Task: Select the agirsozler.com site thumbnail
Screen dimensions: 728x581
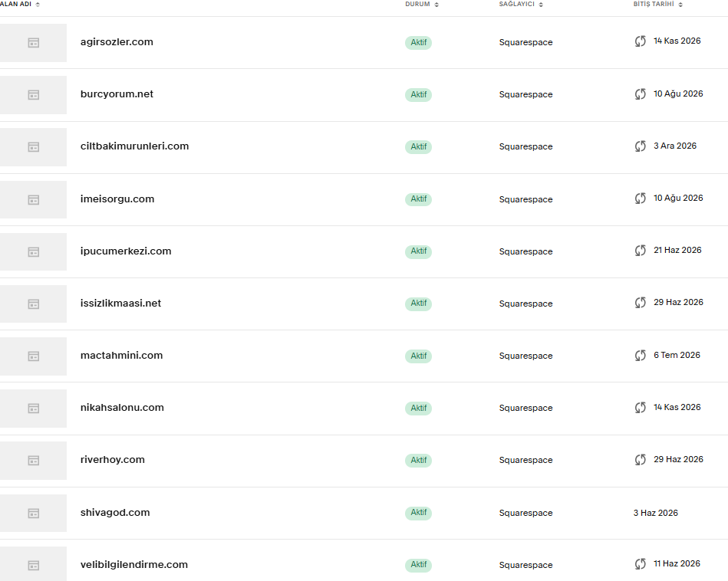Action: coord(34,43)
